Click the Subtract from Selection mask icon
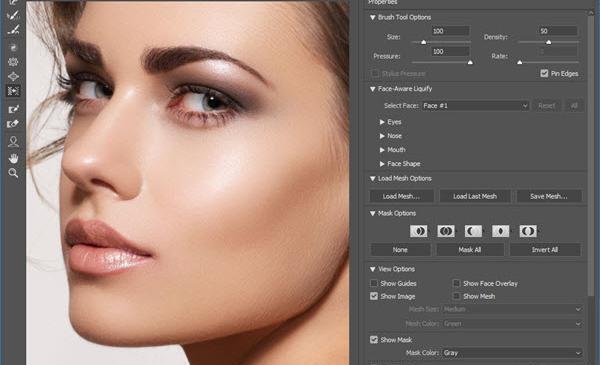The image size is (600, 365). 473,231
